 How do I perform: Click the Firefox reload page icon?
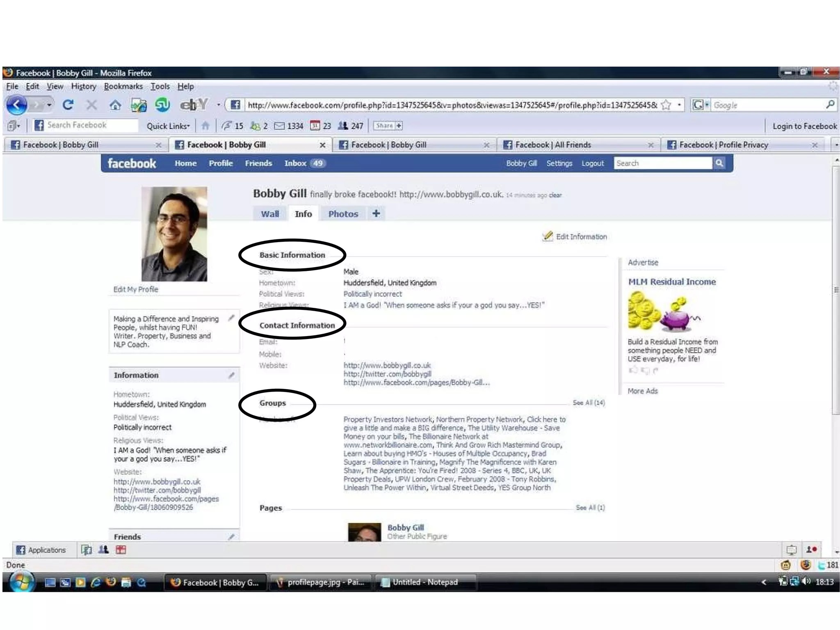[x=68, y=105]
